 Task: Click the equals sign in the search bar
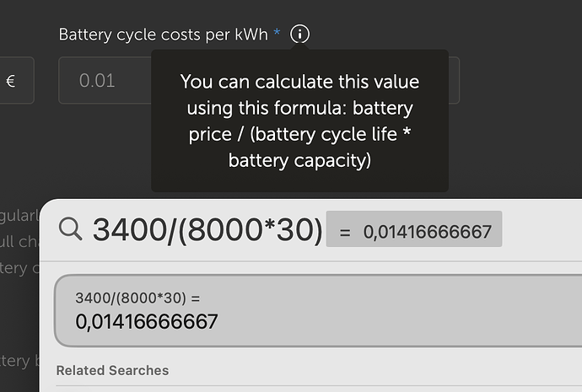pyautogui.click(x=344, y=231)
